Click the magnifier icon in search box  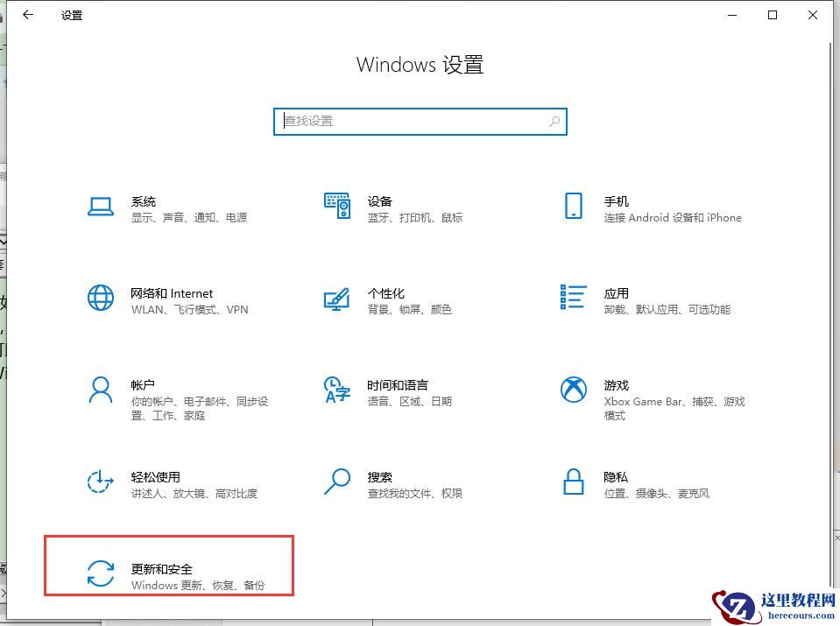pyautogui.click(x=554, y=121)
